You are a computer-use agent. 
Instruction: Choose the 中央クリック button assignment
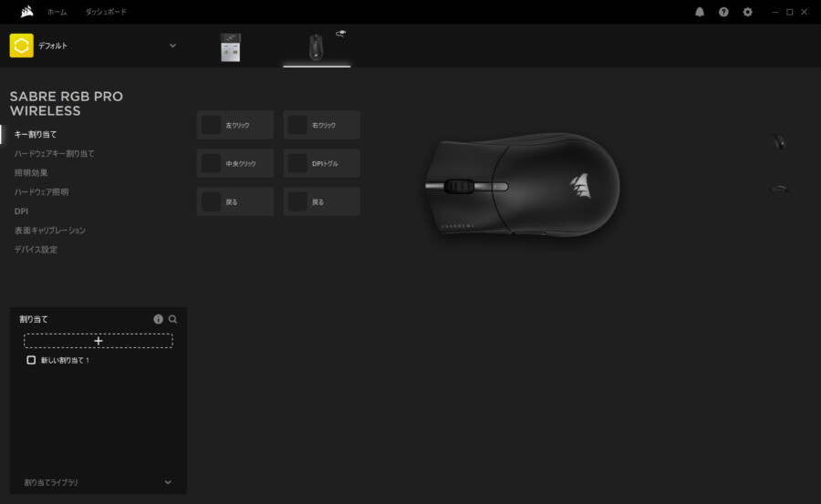click(235, 163)
